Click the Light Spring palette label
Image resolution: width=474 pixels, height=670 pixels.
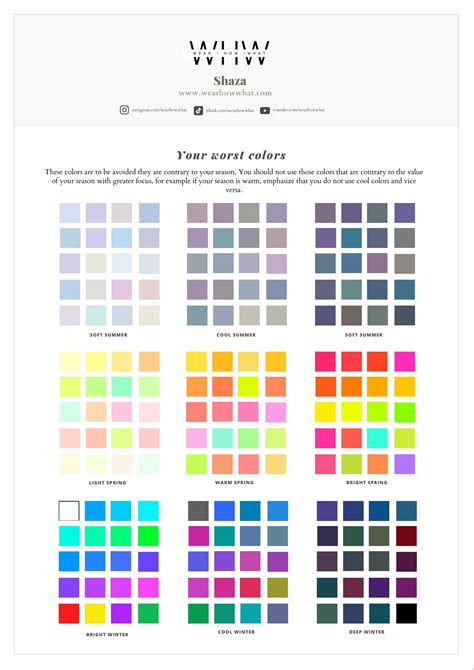[x=107, y=482]
